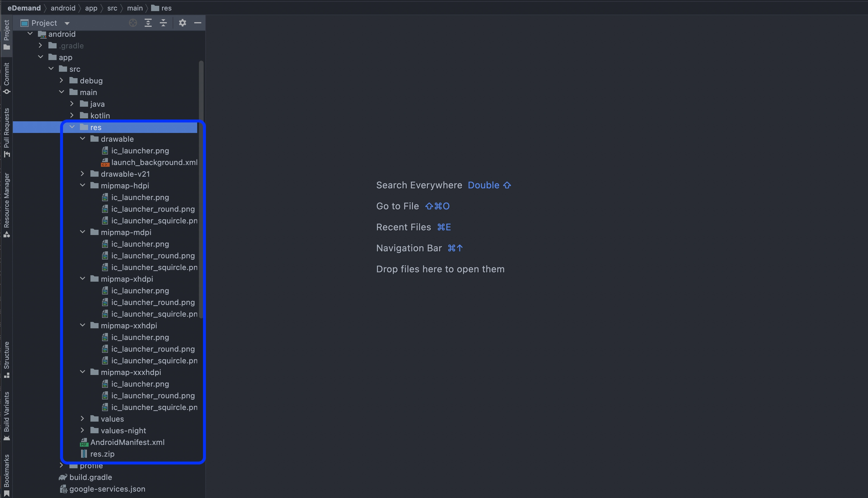Expand the debug folder
868x498 pixels.
point(61,80)
